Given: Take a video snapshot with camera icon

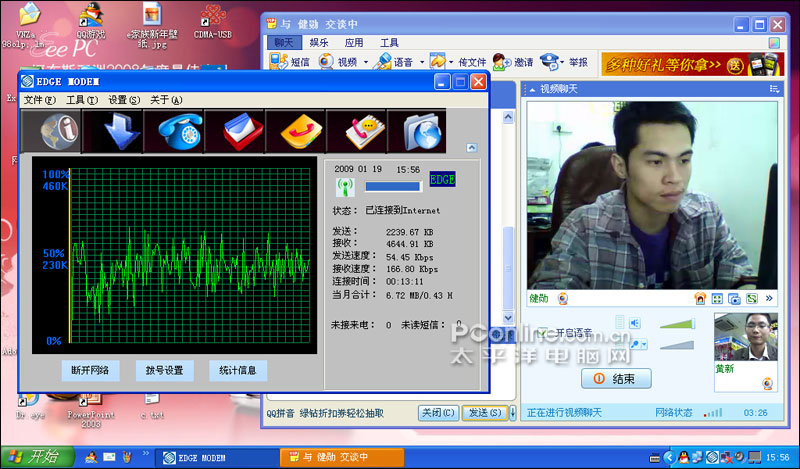Looking at the screenshot, I should [734, 299].
